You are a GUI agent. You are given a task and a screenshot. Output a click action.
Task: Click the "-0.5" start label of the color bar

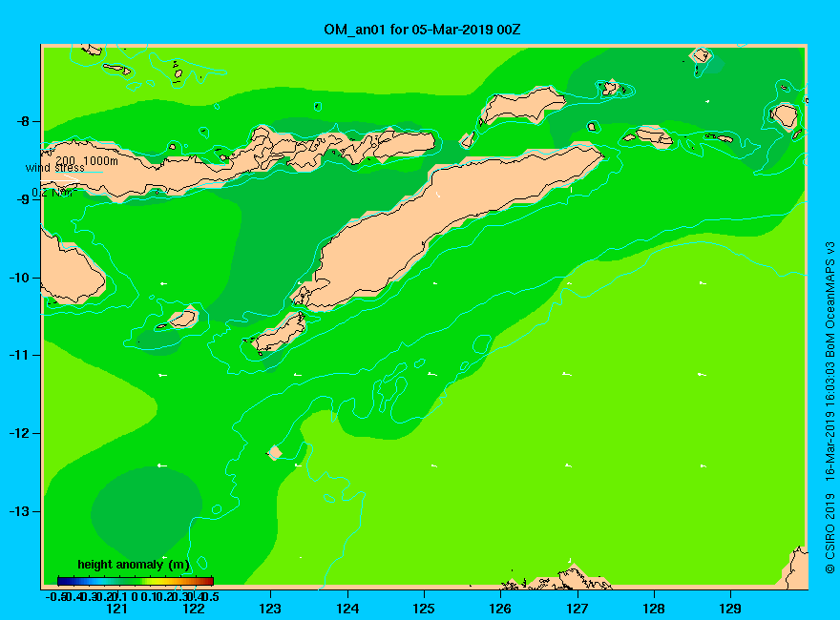point(55,596)
